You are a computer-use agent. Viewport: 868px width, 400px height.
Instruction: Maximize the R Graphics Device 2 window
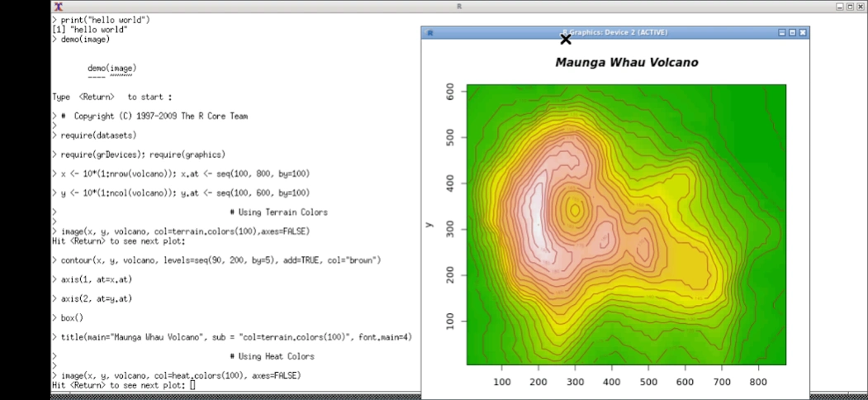tap(792, 32)
